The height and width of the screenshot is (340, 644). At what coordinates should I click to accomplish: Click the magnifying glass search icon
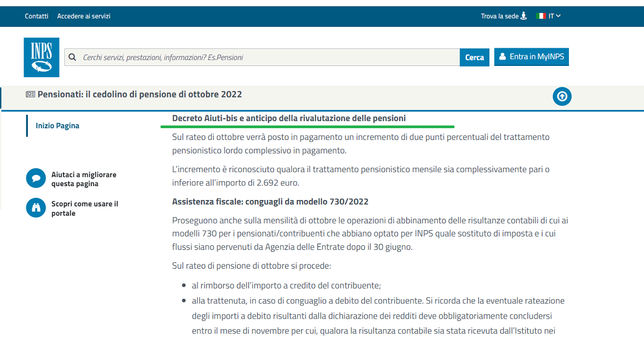[72, 57]
